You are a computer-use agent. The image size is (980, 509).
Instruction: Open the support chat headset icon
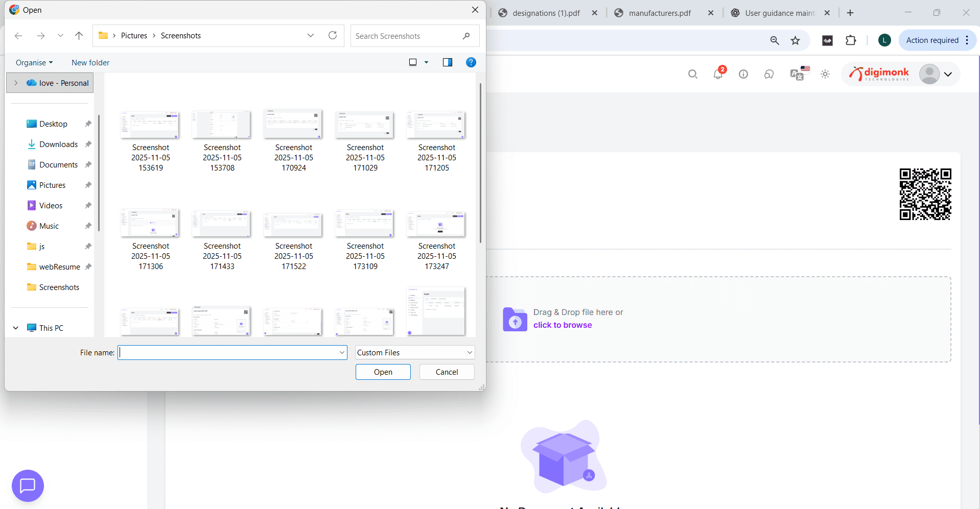tap(768, 74)
